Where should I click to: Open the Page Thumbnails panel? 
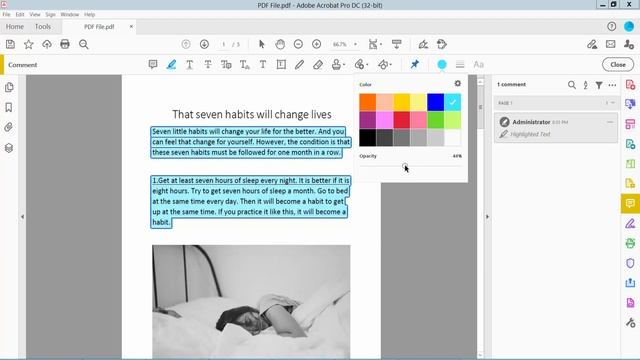point(9,87)
